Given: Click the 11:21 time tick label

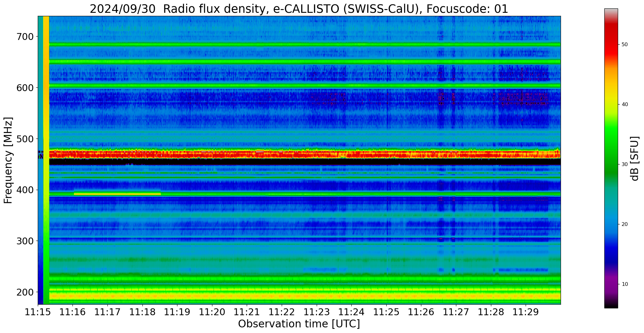Looking at the screenshot, I should [247, 312].
